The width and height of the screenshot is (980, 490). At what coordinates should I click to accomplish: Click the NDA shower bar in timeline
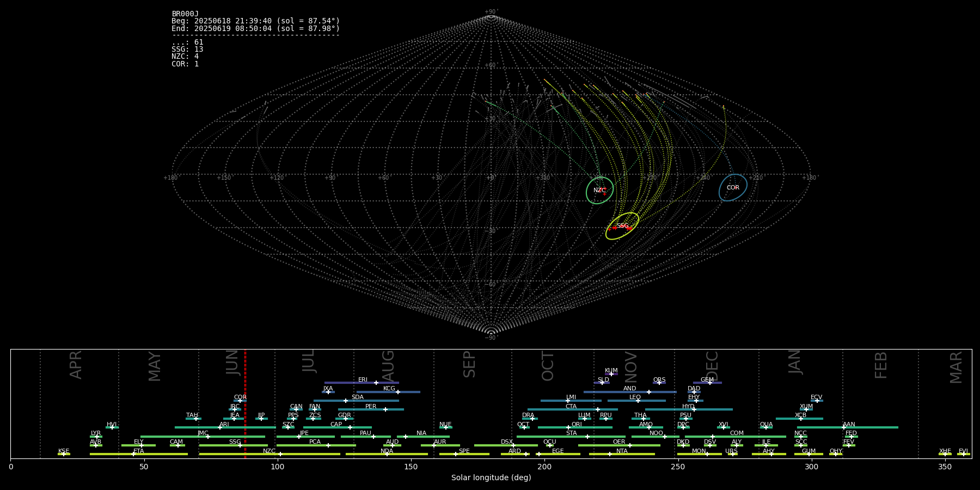[x=387, y=454]
